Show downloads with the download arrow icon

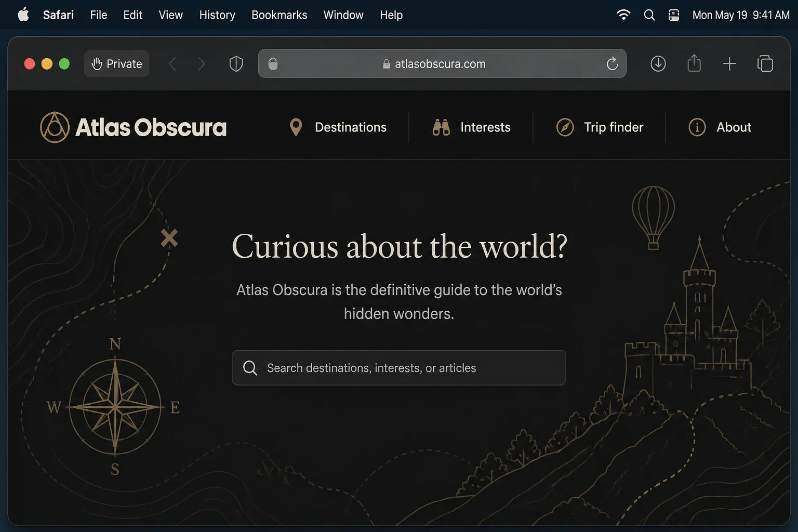click(x=658, y=64)
